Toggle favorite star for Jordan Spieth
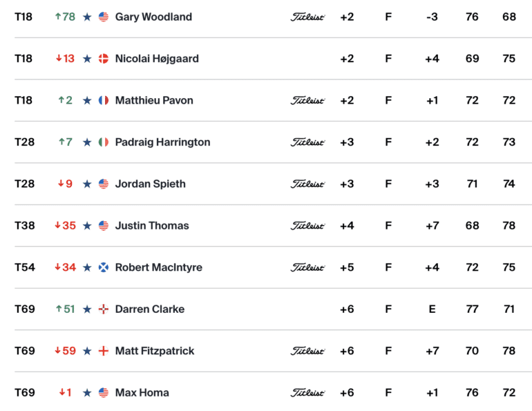 pos(87,184)
